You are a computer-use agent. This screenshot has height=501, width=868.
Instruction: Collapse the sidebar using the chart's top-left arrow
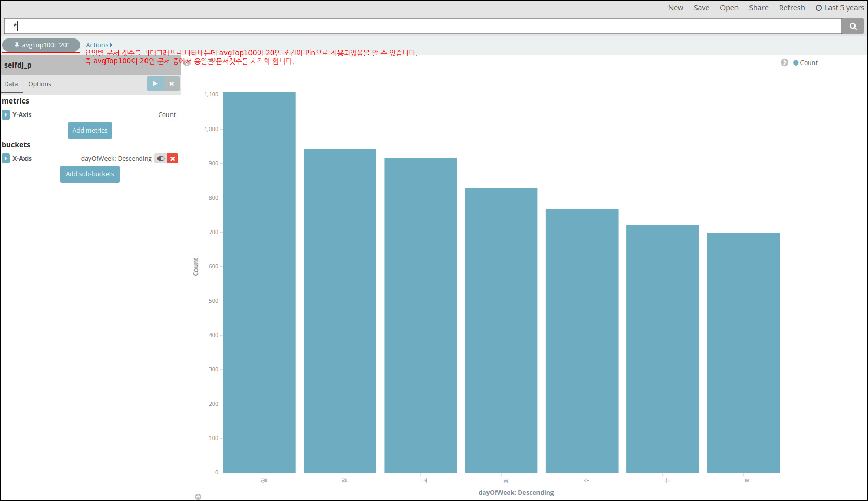point(187,63)
